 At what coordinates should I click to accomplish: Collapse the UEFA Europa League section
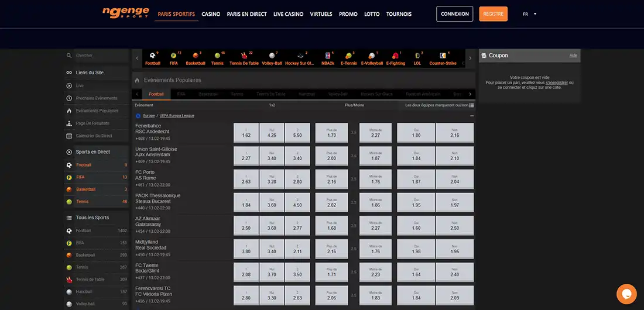coord(472,116)
